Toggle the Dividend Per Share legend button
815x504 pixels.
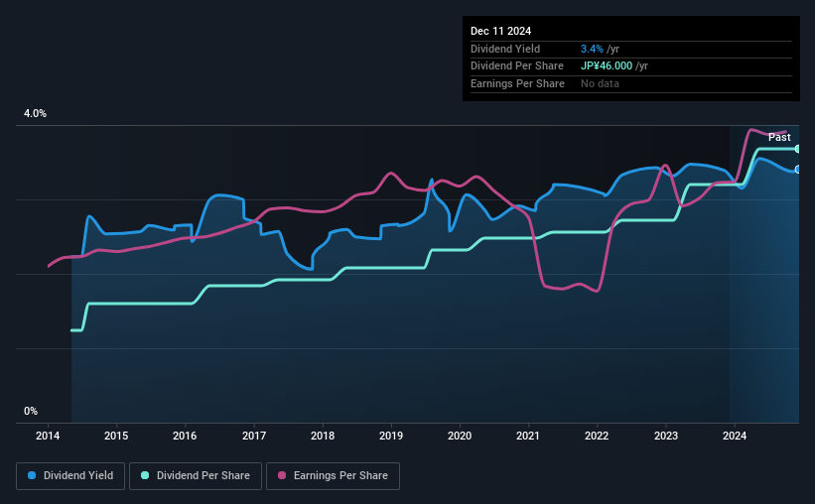point(196,476)
